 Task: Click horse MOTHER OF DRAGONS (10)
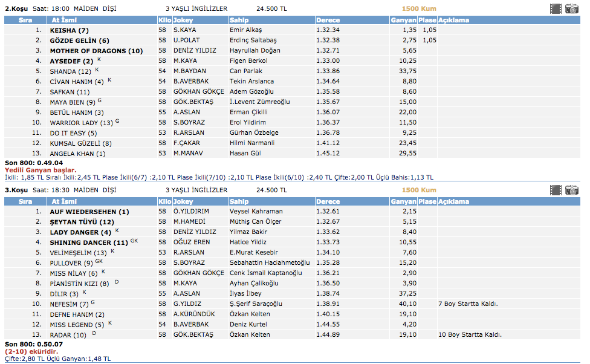click(96, 51)
